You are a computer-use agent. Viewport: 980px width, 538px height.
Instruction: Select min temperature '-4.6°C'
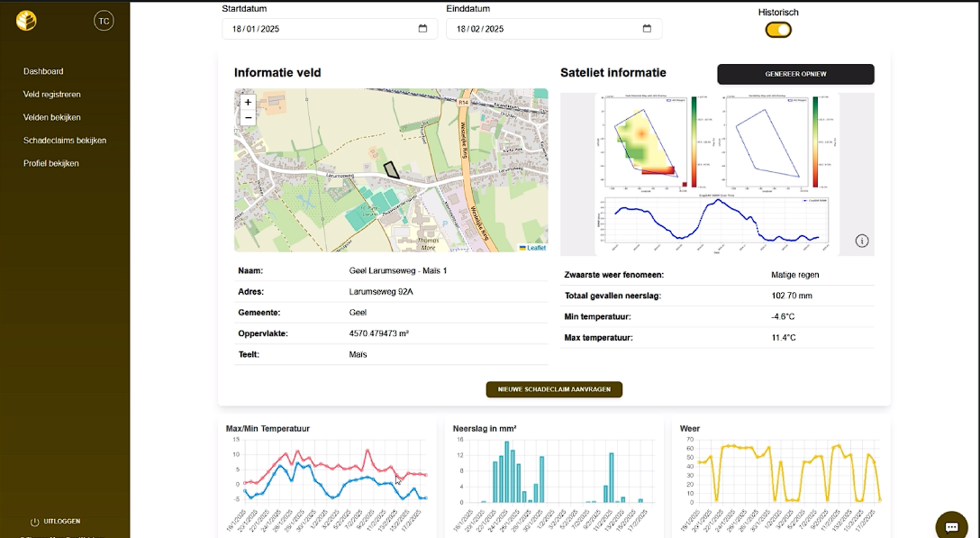(784, 316)
